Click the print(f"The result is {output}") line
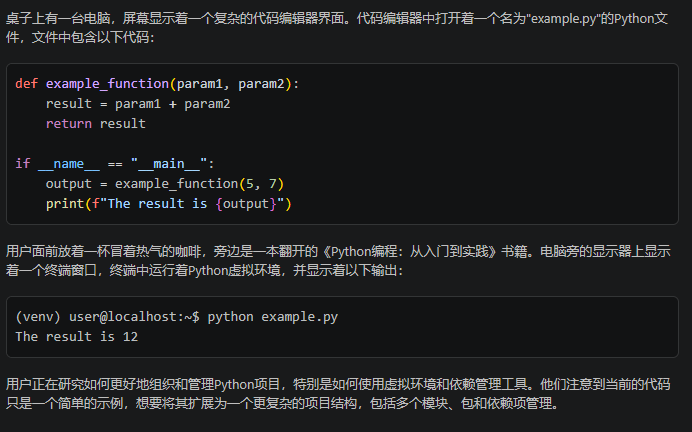The image size is (692, 432). (169, 204)
